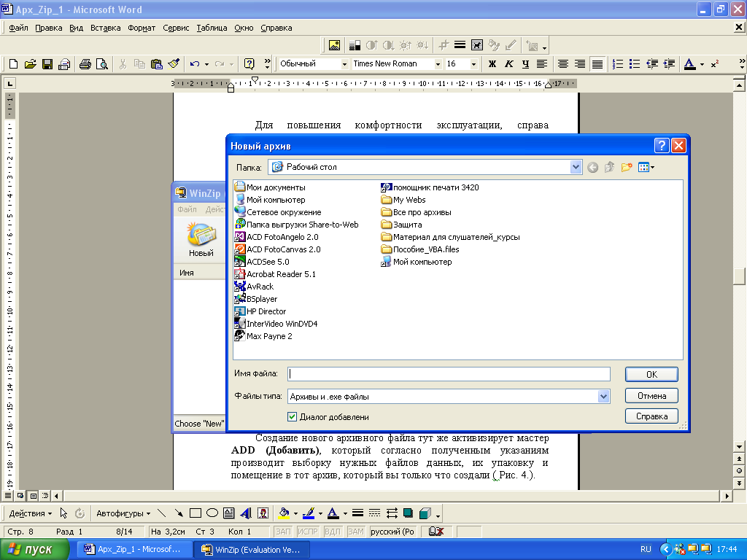The width and height of the screenshot is (747, 560).
Task: Open font color dropdown on Formatting toolbar
Action: click(x=703, y=64)
